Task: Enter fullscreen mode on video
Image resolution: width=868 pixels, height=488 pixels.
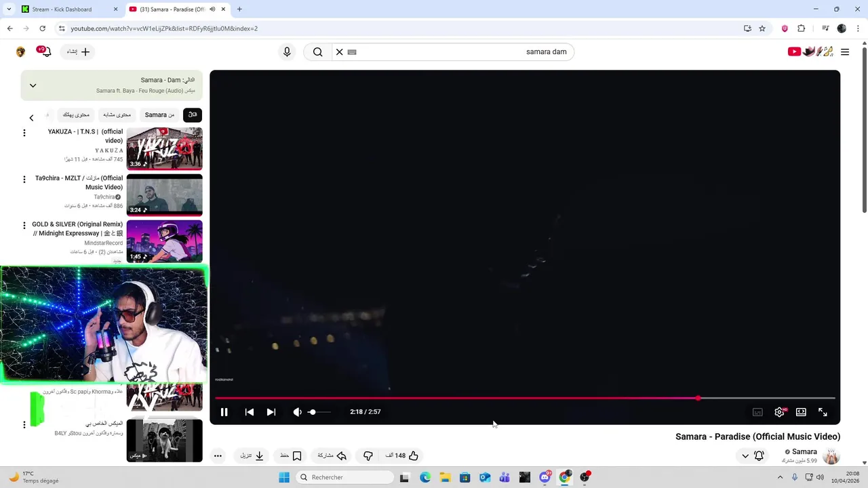Action: pos(823,412)
